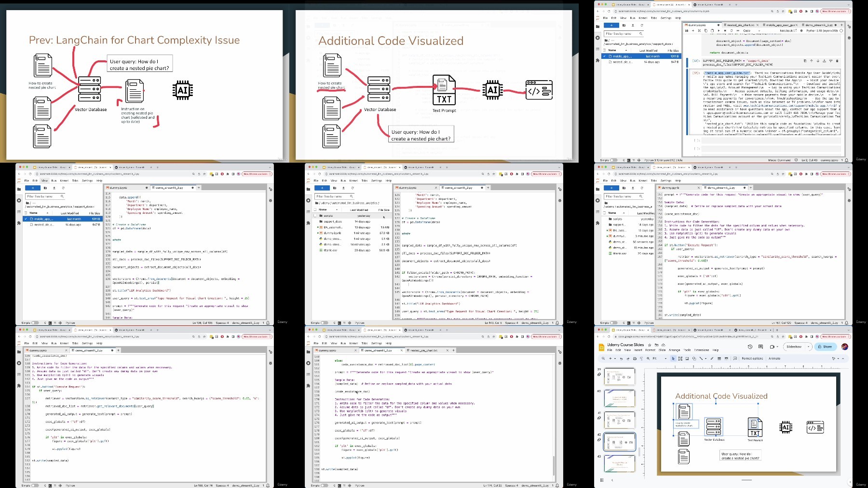Open debugger panel on right sidebar of notebook window
This screenshot has width=868, height=488.
[849, 38]
